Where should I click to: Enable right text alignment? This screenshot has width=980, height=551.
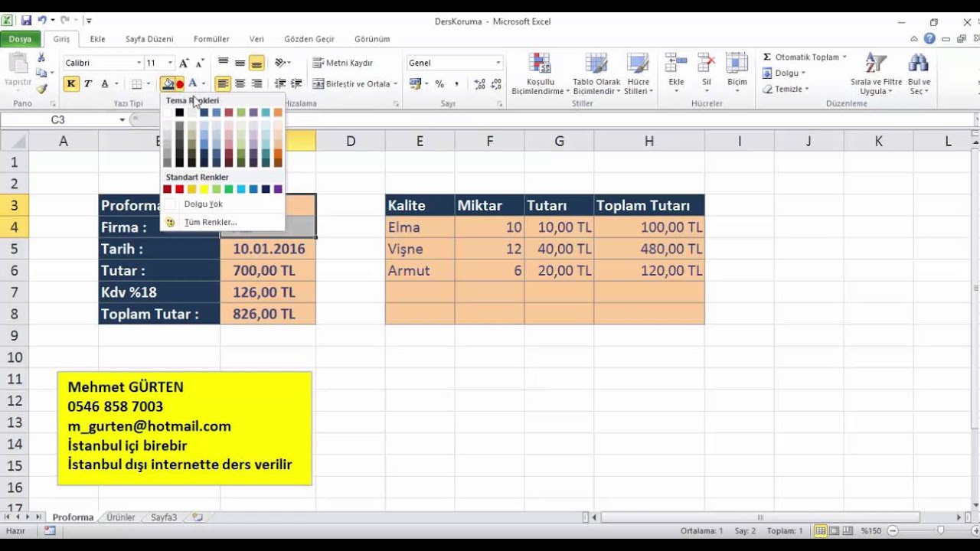tap(256, 84)
